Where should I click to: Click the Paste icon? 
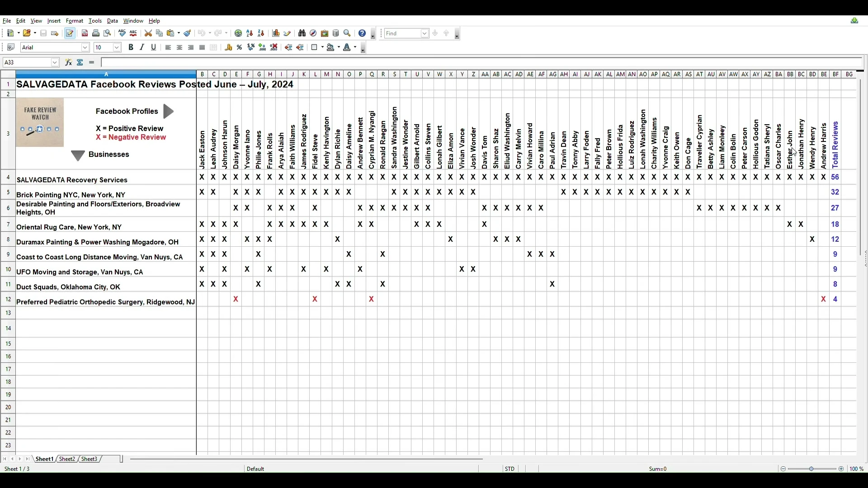(x=171, y=33)
